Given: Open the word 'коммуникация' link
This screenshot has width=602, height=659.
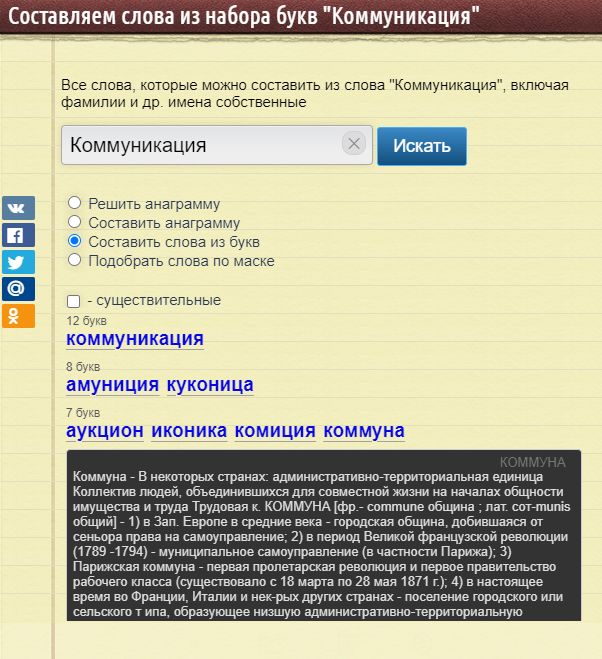Looking at the screenshot, I should click(134, 339).
